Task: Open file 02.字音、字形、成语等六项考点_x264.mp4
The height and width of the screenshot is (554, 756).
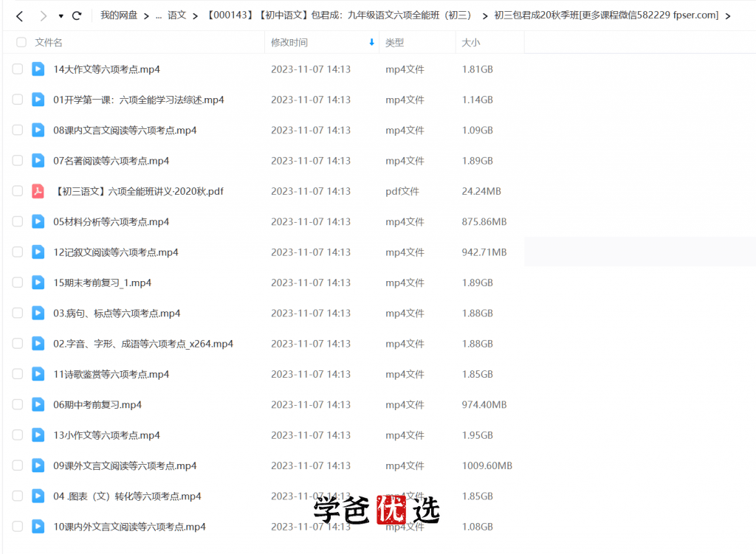Action: pyautogui.click(x=143, y=344)
